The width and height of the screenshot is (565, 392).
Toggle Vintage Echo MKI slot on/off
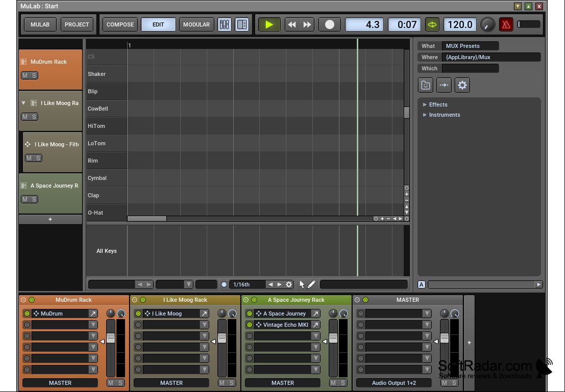coord(250,325)
